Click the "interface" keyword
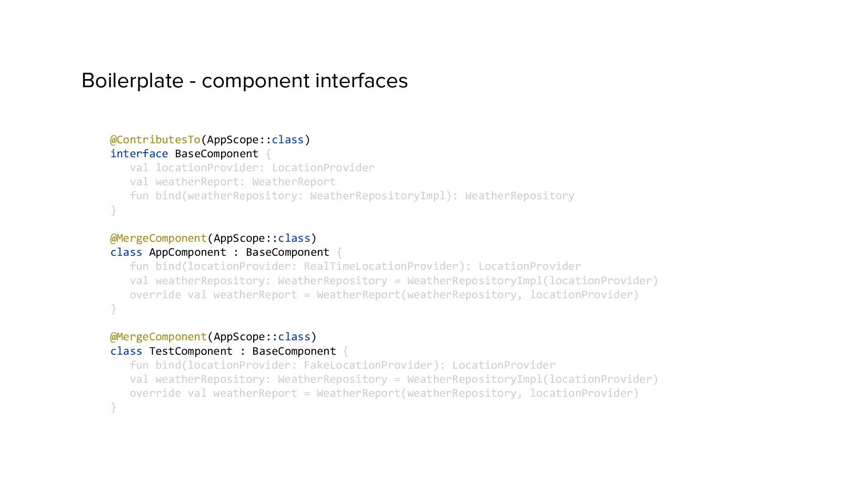Viewport: 868px width, 488px height. [139, 154]
